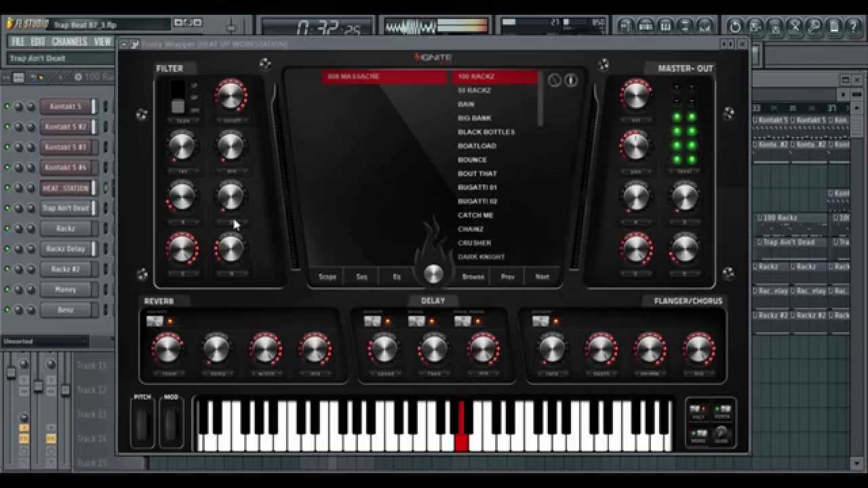
Task: Toggle the Flanger/Chorus on/off switch
Action: tap(540, 321)
